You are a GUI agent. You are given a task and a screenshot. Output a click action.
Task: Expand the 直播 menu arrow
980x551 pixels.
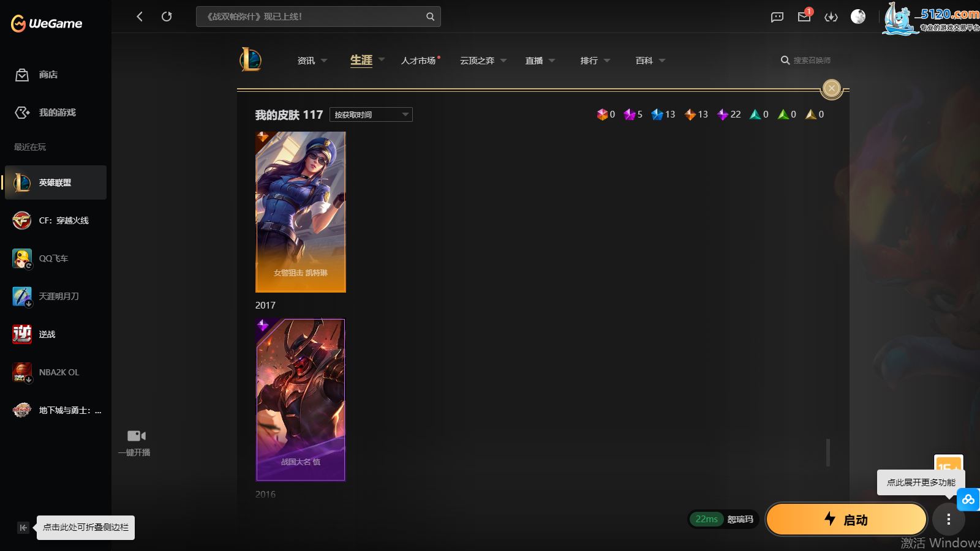pos(552,61)
